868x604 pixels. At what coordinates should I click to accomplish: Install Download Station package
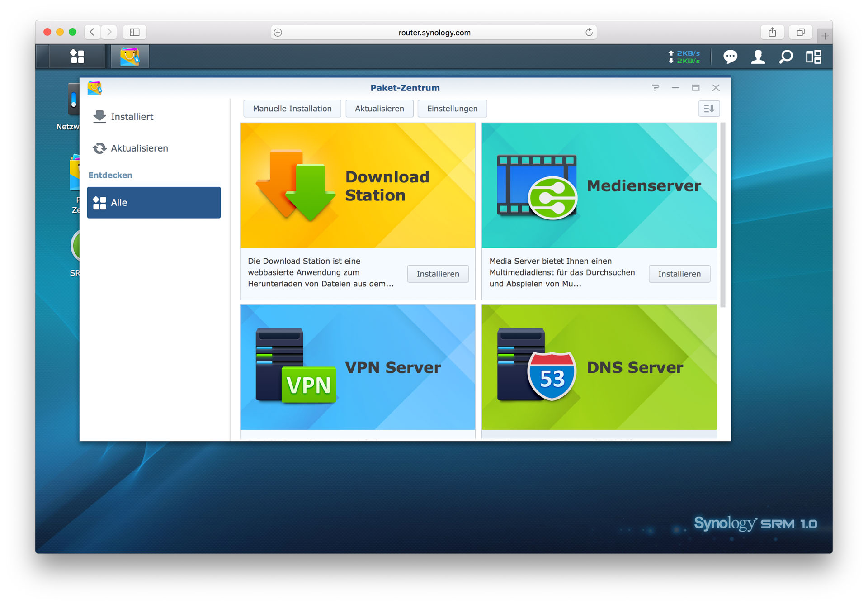(438, 274)
